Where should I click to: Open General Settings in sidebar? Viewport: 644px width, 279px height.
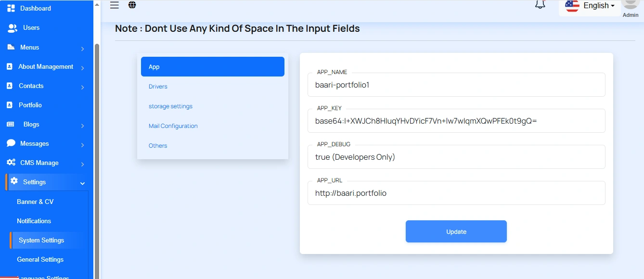[x=40, y=259]
